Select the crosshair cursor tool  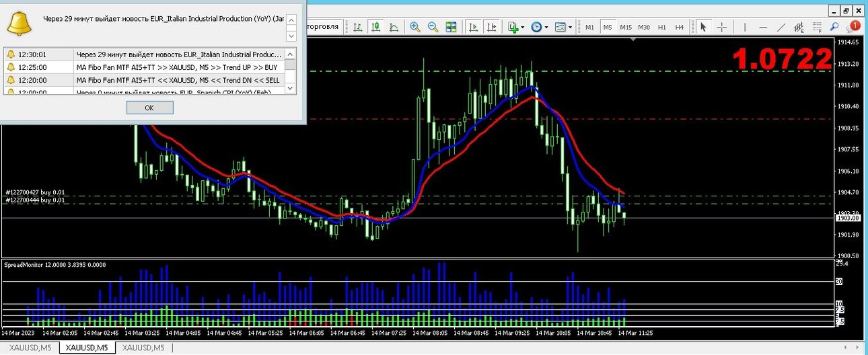click(x=721, y=27)
